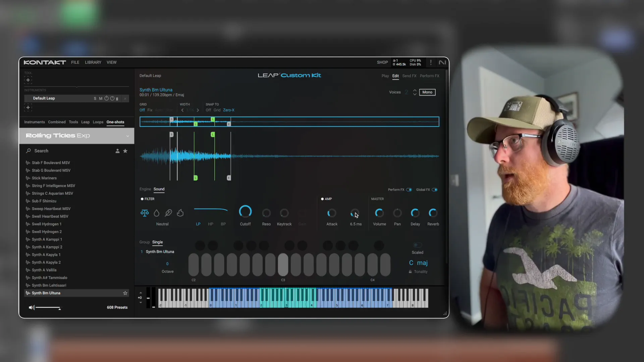
Task: Open the SHOP link
Action: (382, 62)
